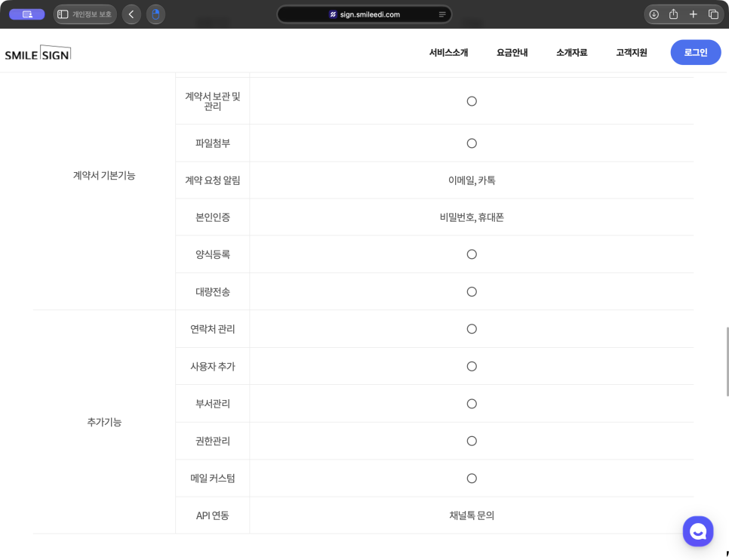Click the 메일 커스텀 row label

(213, 478)
